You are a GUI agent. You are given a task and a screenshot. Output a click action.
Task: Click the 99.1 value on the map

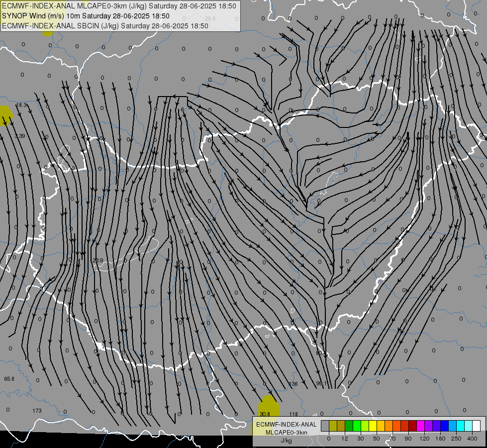tap(321, 384)
